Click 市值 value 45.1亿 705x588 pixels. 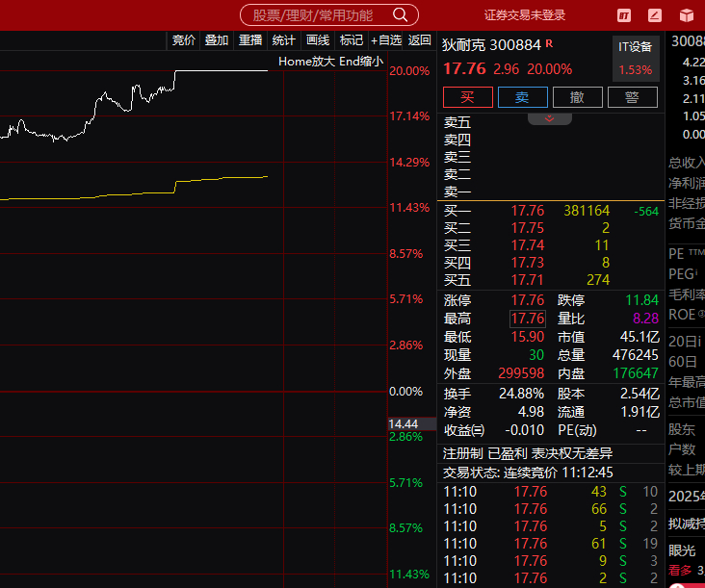tap(640, 337)
